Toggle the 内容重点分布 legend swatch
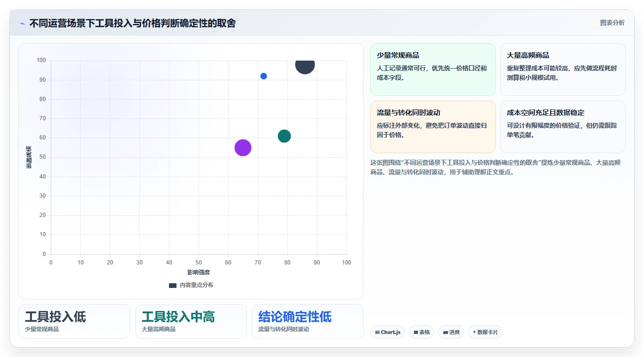The width and height of the screenshot is (644, 357). 173,285
